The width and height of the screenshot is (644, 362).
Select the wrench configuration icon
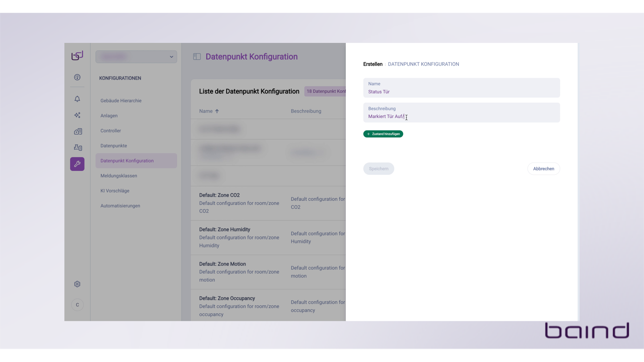click(x=77, y=164)
